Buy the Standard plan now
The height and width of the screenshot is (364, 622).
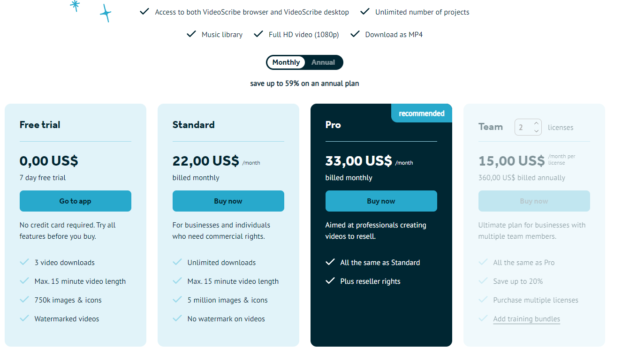(228, 201)
